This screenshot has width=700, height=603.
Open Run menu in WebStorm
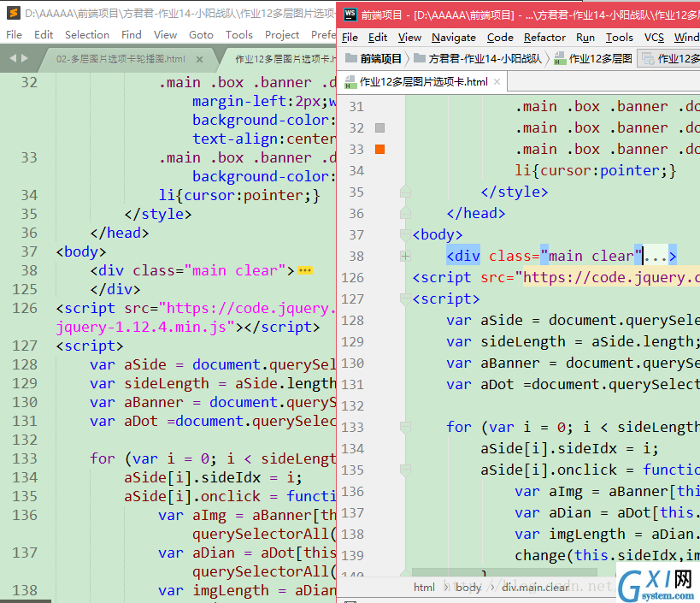[x=585, y=38]
